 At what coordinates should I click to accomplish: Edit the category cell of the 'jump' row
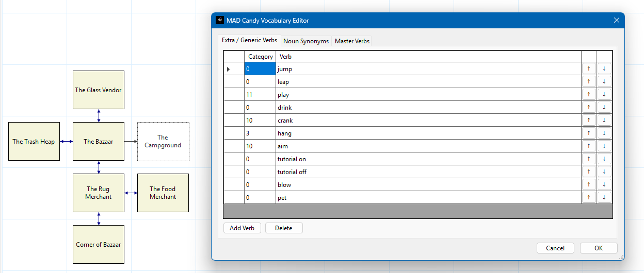point(260,69)
